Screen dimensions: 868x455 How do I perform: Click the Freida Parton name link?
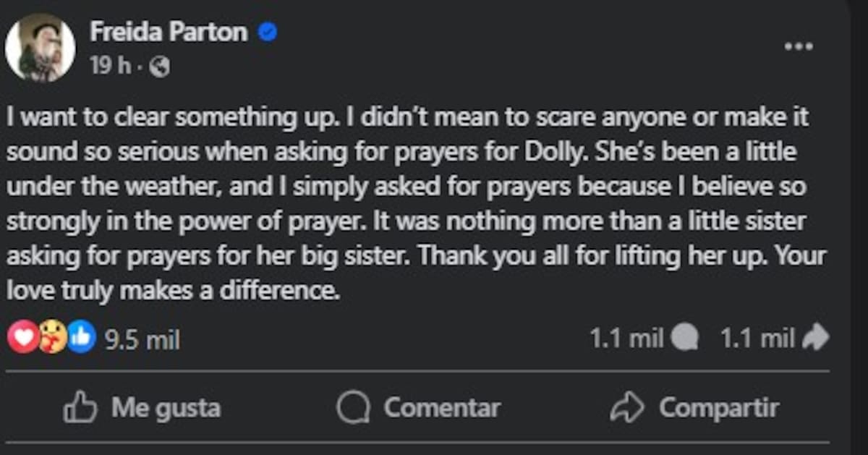point(169,32)
